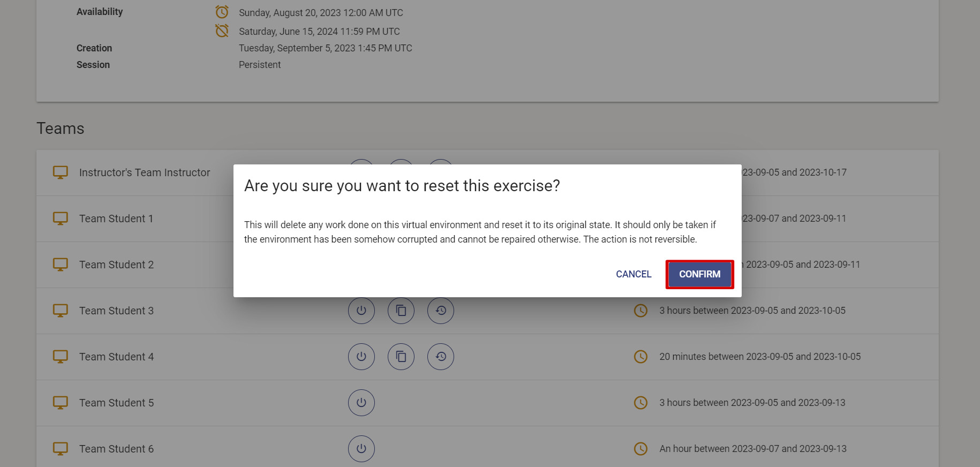The height and width of the screenshot is (467, 980).
Task: Copy Team Student 4's virtual environment
Action: tap(401, 357)
